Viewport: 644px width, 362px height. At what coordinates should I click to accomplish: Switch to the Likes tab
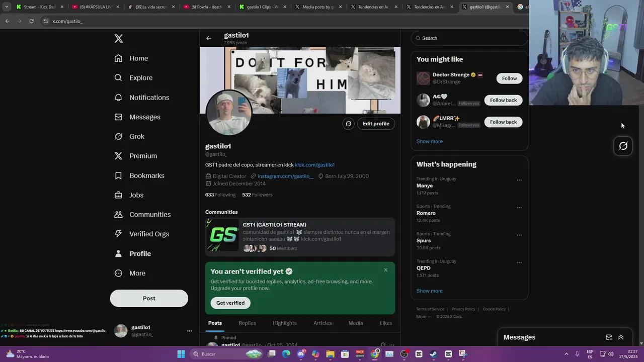pyautogui.click(x=386, y=323)
